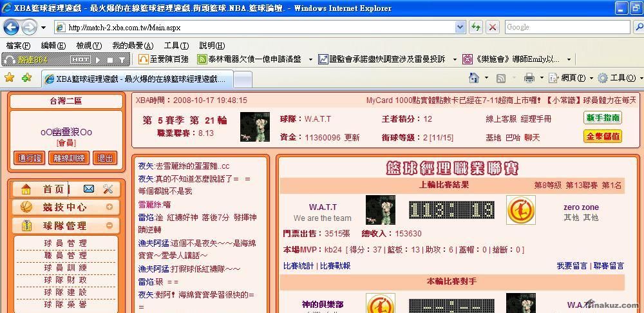Viewport: 644px width, 313px height.
Task: Click the 金幣儲值 button
Action: 603,137
